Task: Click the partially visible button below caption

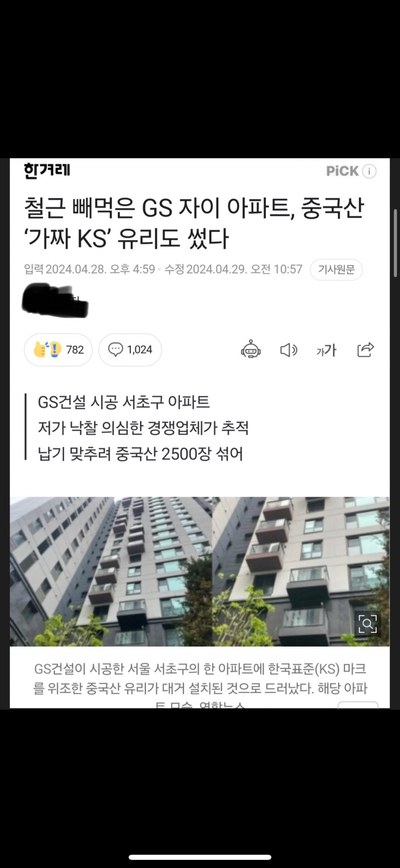Action: pyautogui.click(x=358, y=705)
